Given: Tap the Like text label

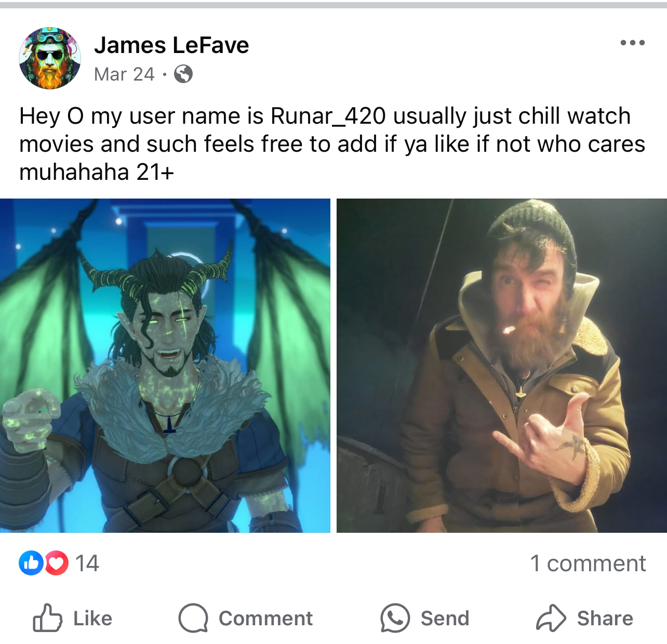Looking at the screenshot, I should pos(92,619).
